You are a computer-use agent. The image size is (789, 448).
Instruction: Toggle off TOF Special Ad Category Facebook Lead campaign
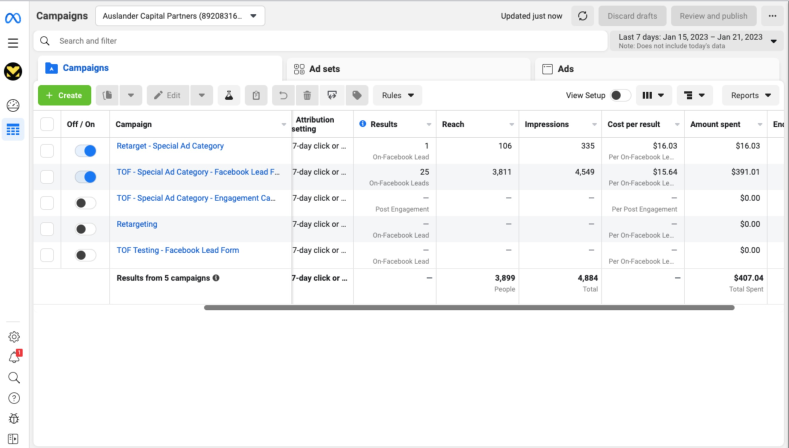[x=86, y=177]
